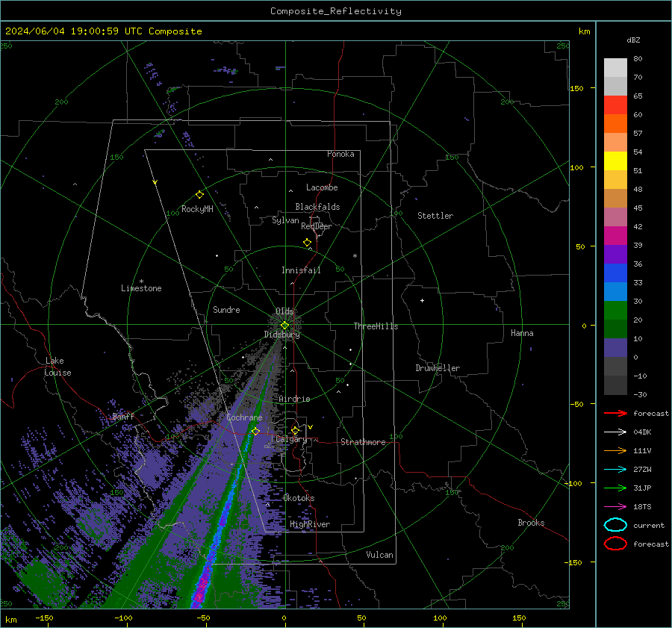Viewport: 672px width, 628px height.
Task: Click the 150 tick on the right axis
Action: click(576, 88)
